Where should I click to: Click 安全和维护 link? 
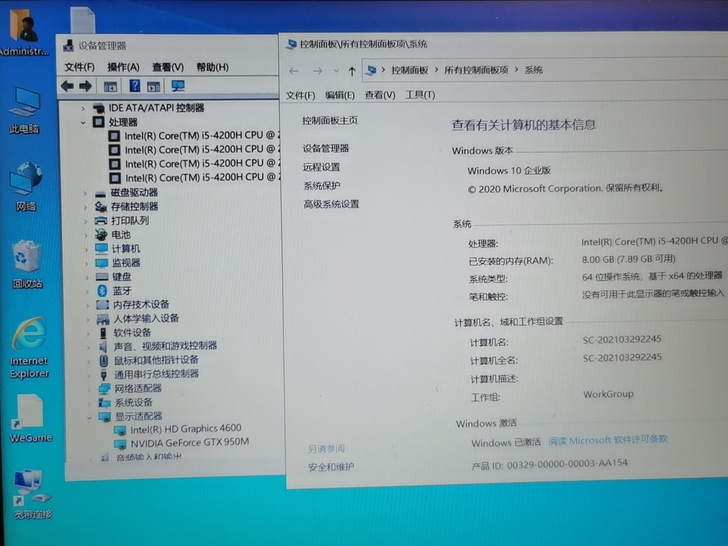[x=331, y=467]
